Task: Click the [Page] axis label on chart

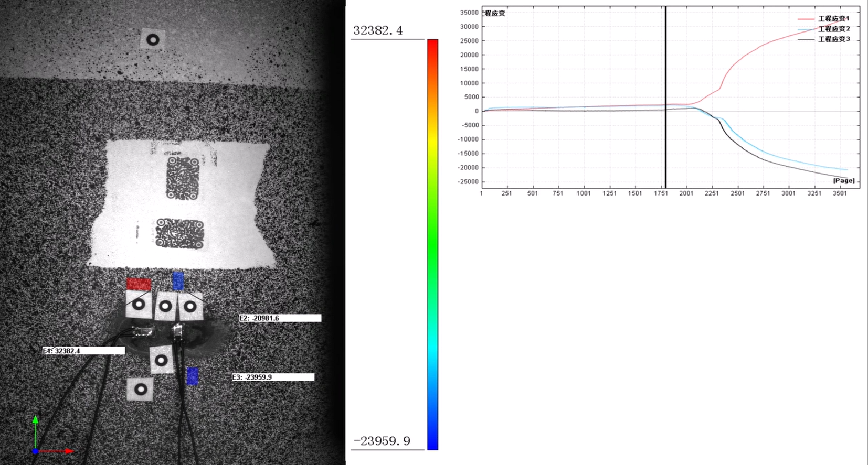Action: click(843, 180)
